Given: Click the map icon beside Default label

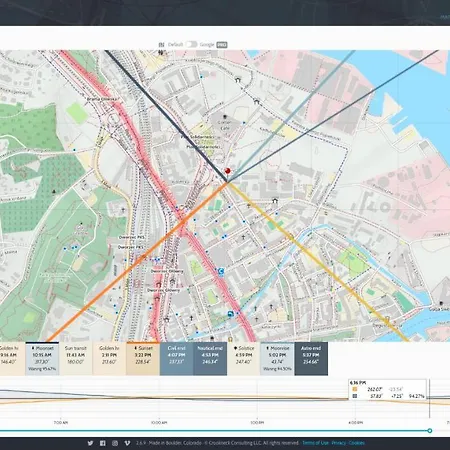Looking at the screenshot, I should (x=162, y=45).
